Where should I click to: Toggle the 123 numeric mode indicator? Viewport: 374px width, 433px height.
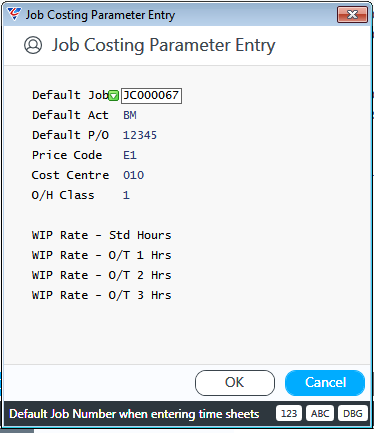(x=289, y=414)
